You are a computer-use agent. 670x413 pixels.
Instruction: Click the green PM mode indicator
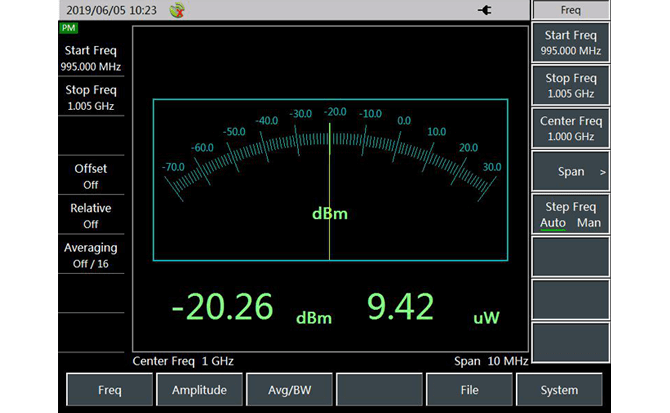(x=69, y=28)
